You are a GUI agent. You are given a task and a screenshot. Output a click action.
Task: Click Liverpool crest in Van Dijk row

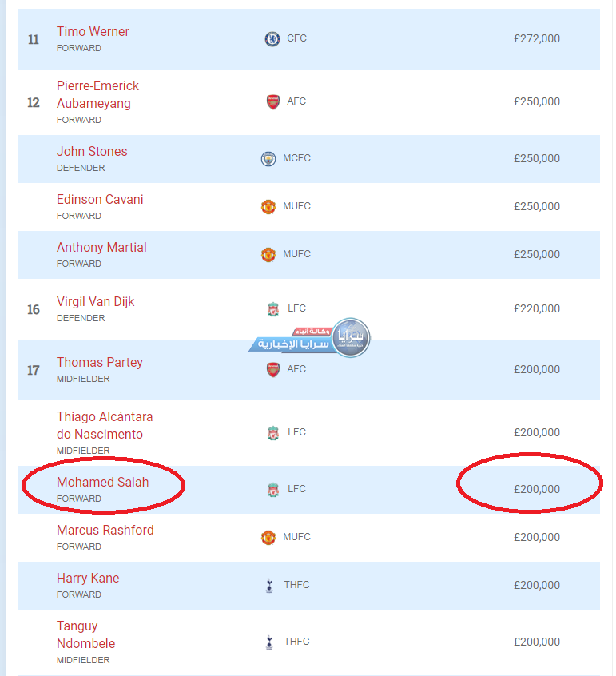click(273, 308)
